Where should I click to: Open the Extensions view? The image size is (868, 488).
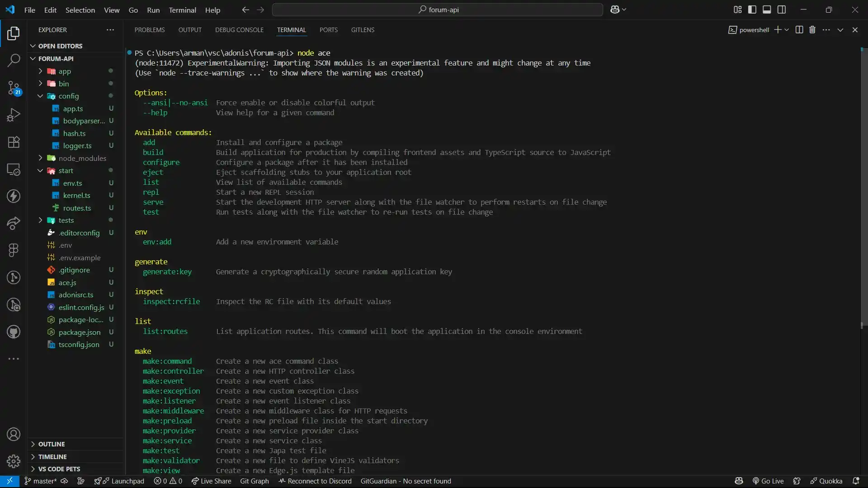coord(14,142)
